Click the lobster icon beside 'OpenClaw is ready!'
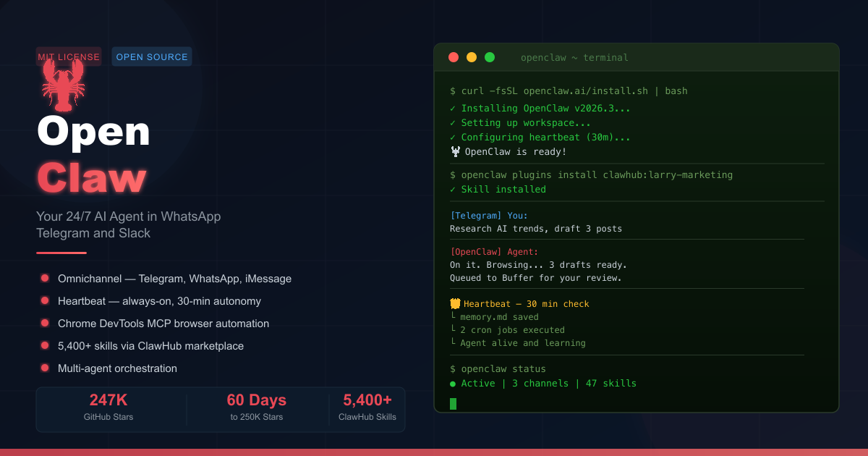Screen dimensions: 868x456 tap(454, 151)
